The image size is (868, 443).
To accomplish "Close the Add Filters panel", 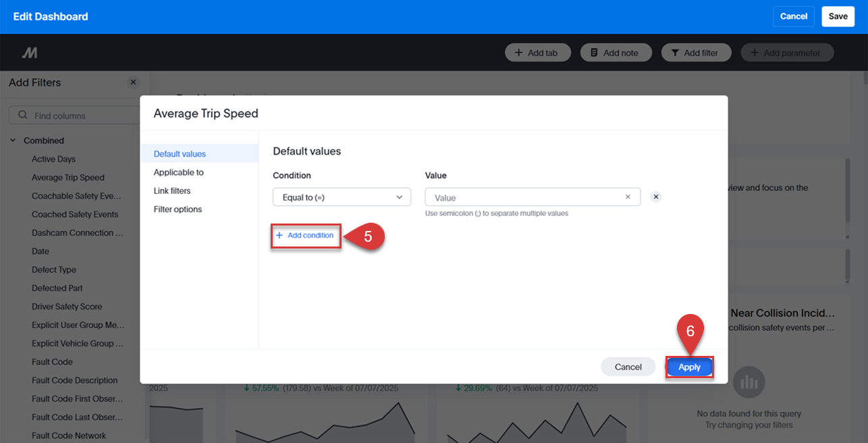I will coord(133,82).
